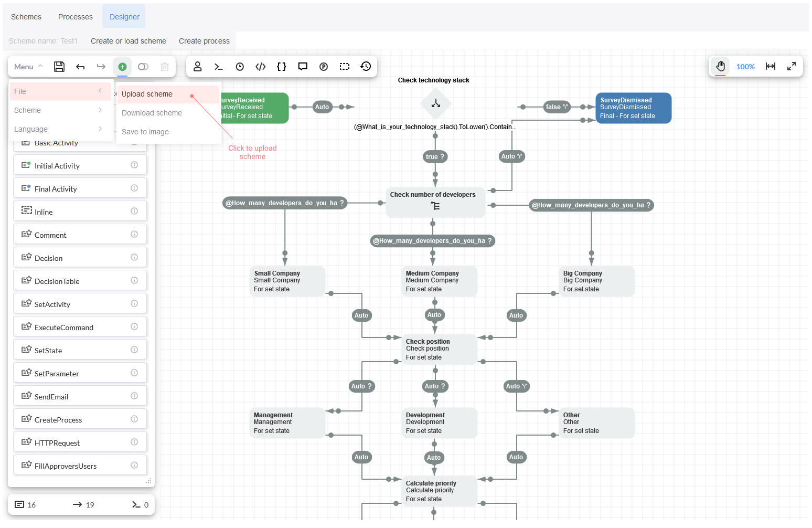Save the scheme with floppy disk icon
Image resolution: width=812 pixels, height=528 pixels.
(59, 67)
